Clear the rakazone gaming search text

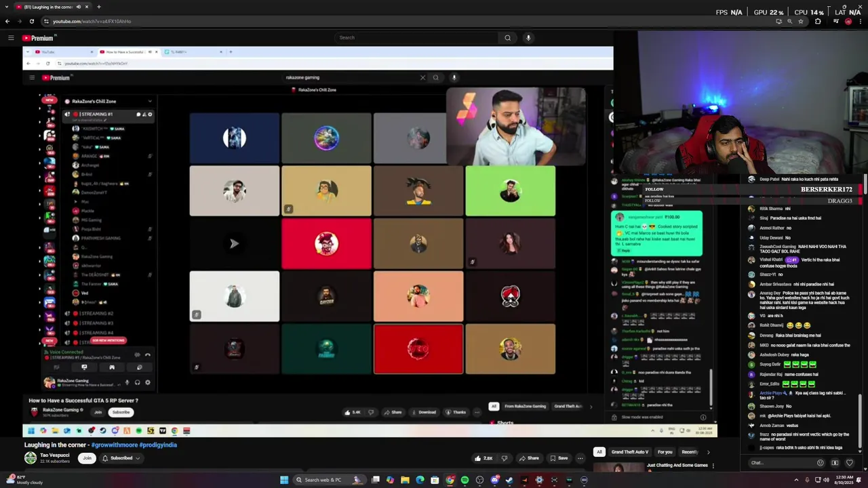tap(422, 77)
